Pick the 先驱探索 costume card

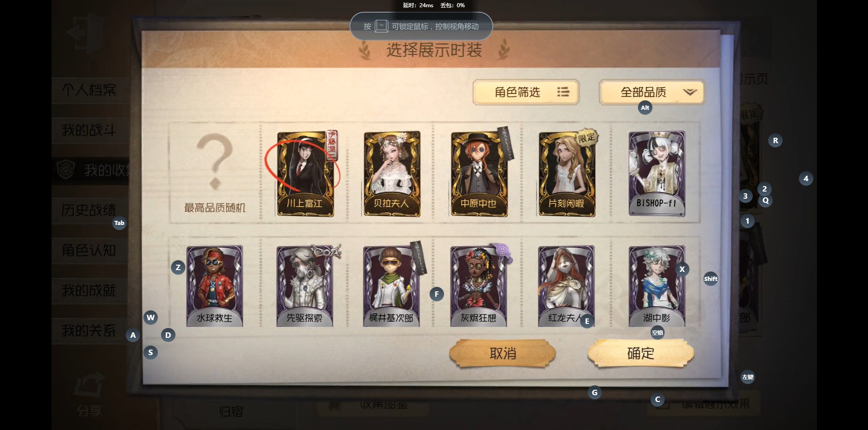tap(305, 286)
